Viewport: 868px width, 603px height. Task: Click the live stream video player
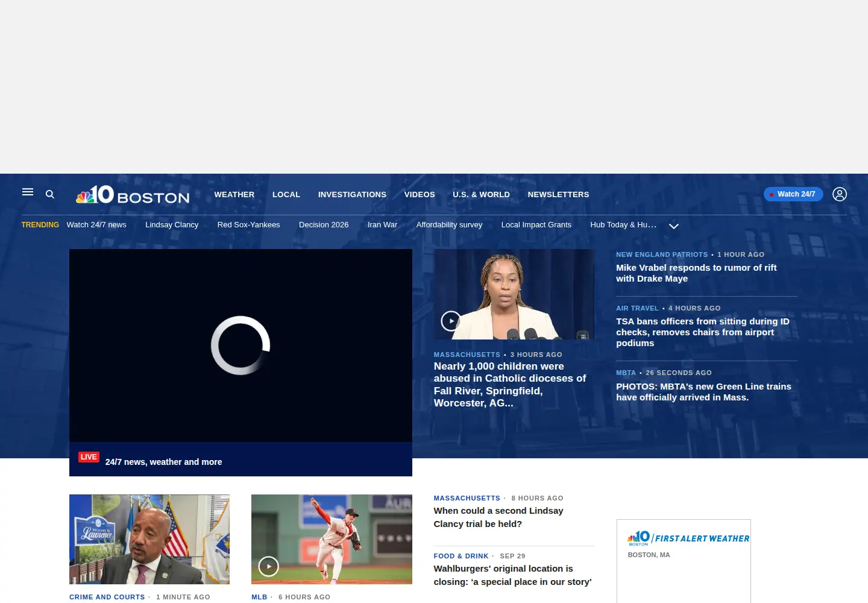pyautogui.click(x=241, y=346)
